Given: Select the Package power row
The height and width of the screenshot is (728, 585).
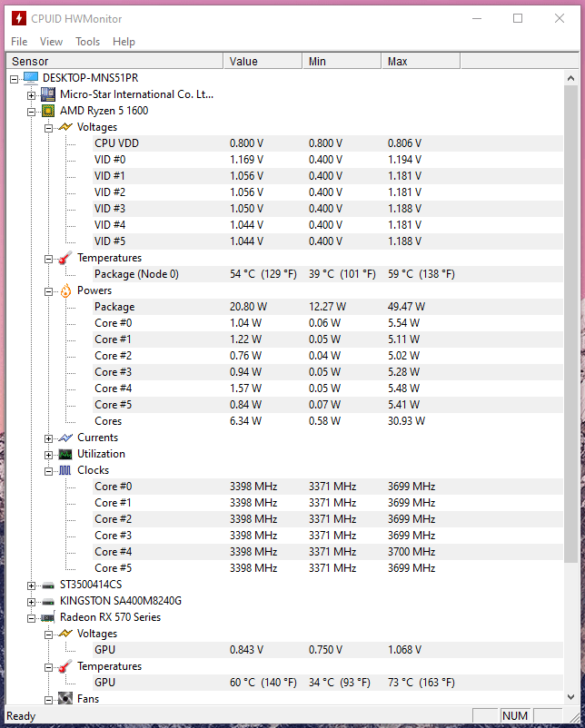Looking at the screenshot, I should (x=328, y=307).
